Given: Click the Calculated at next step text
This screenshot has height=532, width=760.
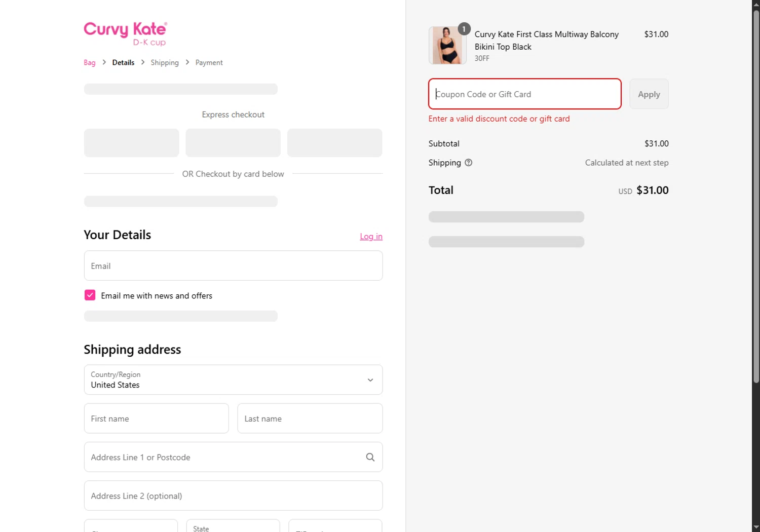Looking at the screenshot, I should (x=627, y=163).
